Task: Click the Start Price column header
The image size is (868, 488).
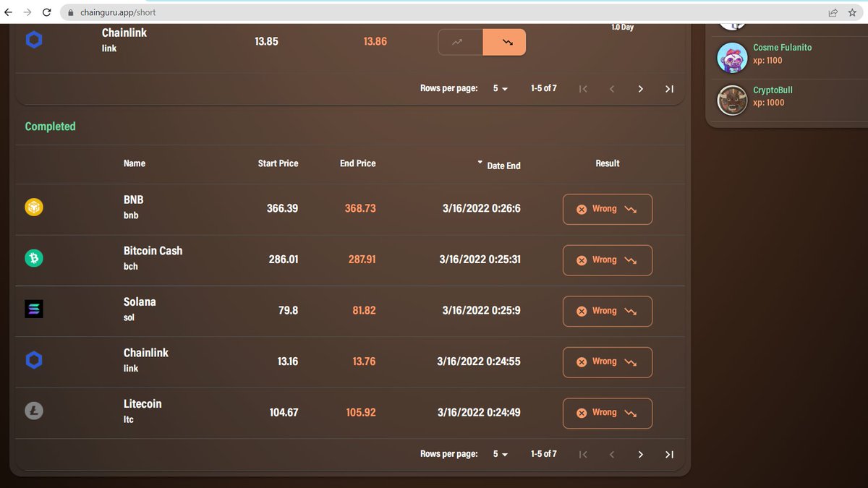Action: click(x=278, y=163)
